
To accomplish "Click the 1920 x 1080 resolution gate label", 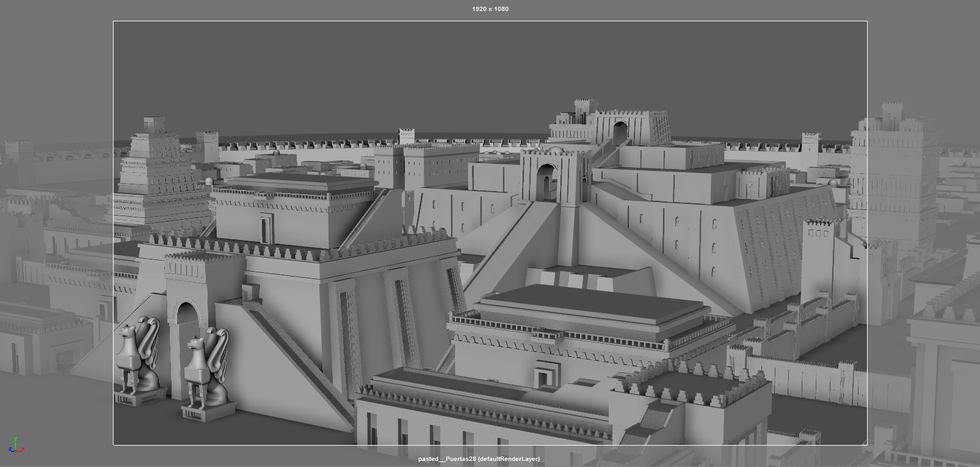I will [490, 9].
